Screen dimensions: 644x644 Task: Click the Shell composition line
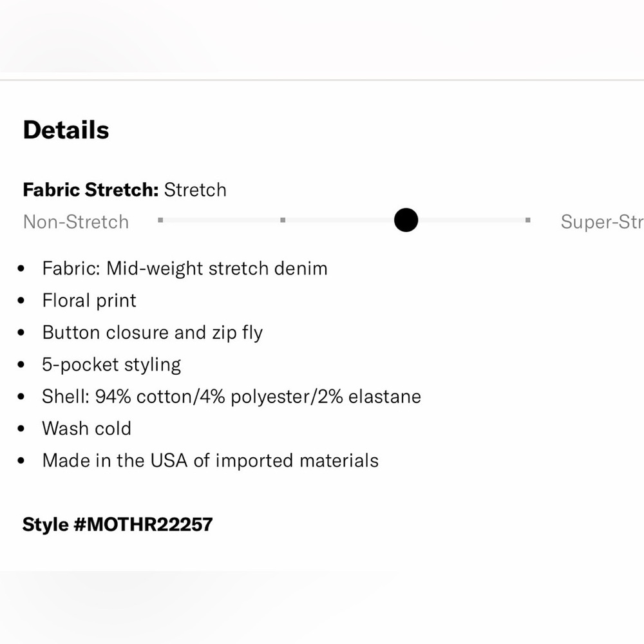click(232, 397)
